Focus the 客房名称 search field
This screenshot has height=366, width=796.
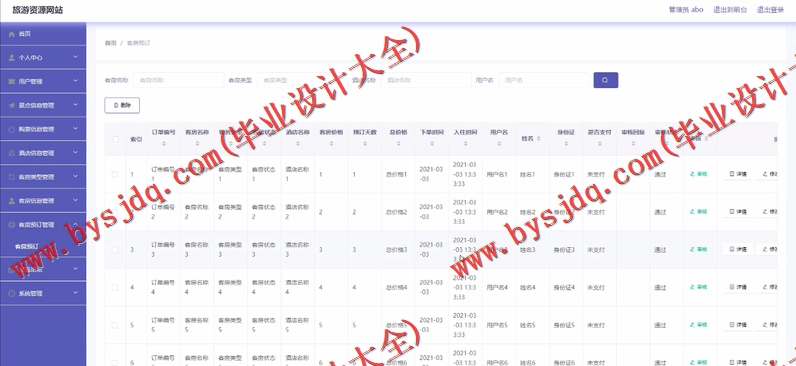179,80
